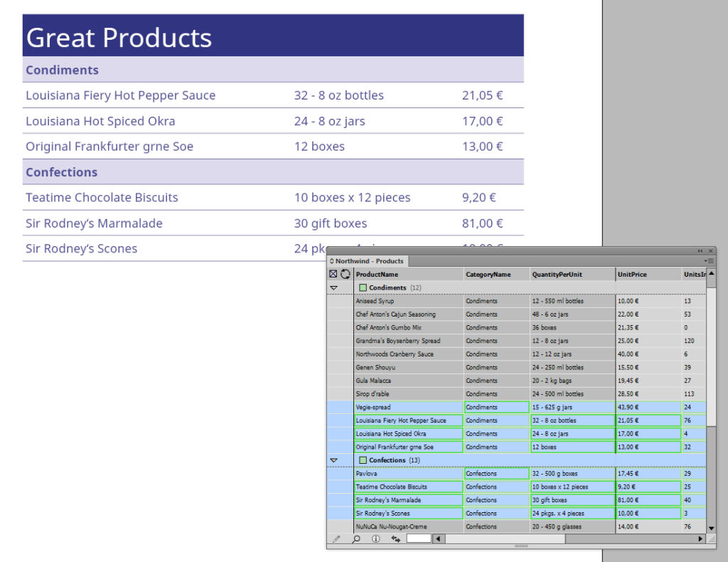Viewport: 728px width, 562px height.
Task: Click the horizontal scrollbar right arrow
Action: (x=700, y=539)
